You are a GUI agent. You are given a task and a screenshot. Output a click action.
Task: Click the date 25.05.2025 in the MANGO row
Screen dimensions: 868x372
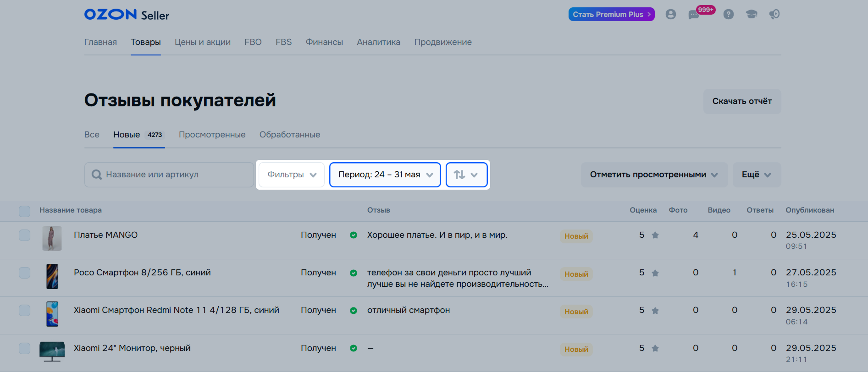click(811, 235)
